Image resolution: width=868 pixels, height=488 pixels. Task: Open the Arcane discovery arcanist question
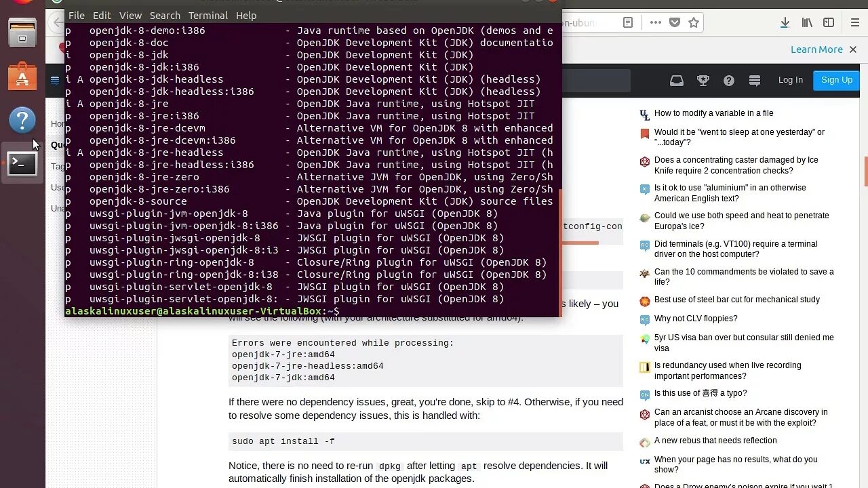pyautogui.click(x=741, y=418)
